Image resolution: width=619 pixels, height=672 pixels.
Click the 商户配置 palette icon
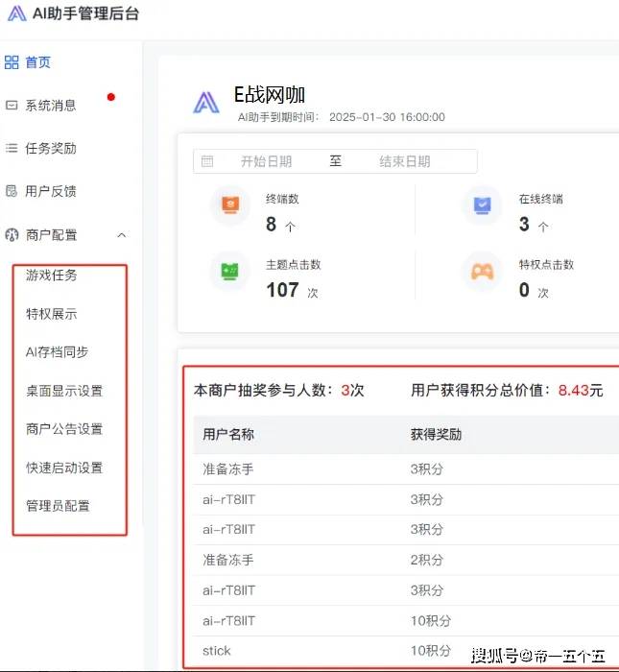[12, 235]
